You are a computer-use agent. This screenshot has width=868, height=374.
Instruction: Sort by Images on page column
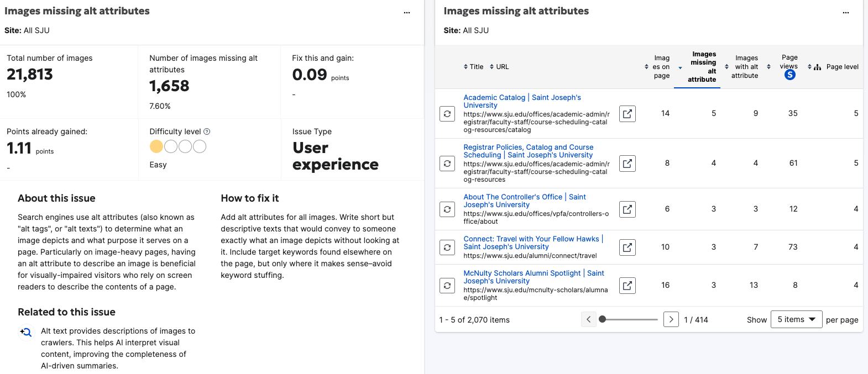pos(657,67)
